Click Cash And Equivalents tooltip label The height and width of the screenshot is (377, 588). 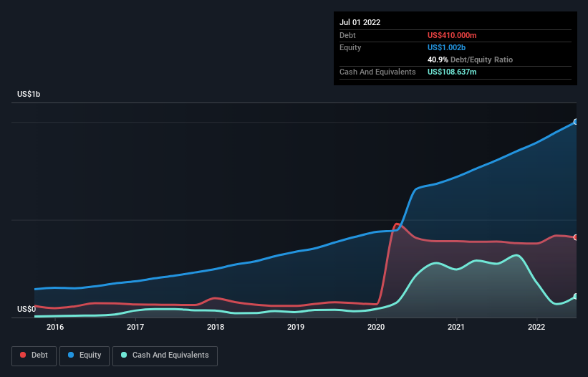377,72
